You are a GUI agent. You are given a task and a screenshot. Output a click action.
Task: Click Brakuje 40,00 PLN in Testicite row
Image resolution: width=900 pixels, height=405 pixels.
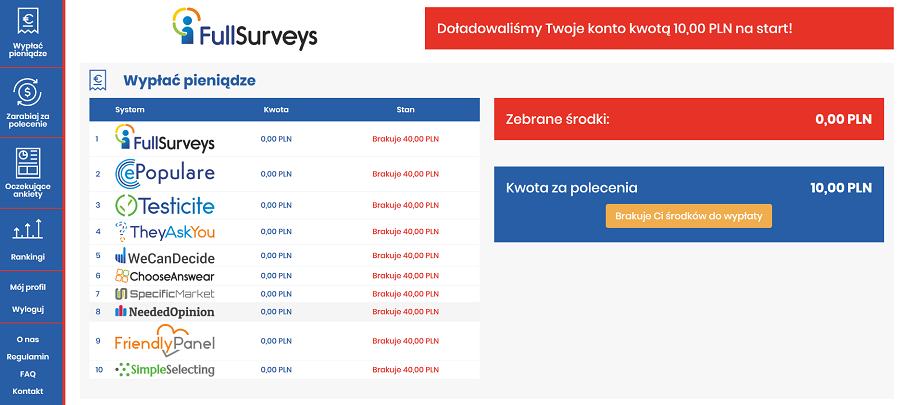click(x=405, y=205)
